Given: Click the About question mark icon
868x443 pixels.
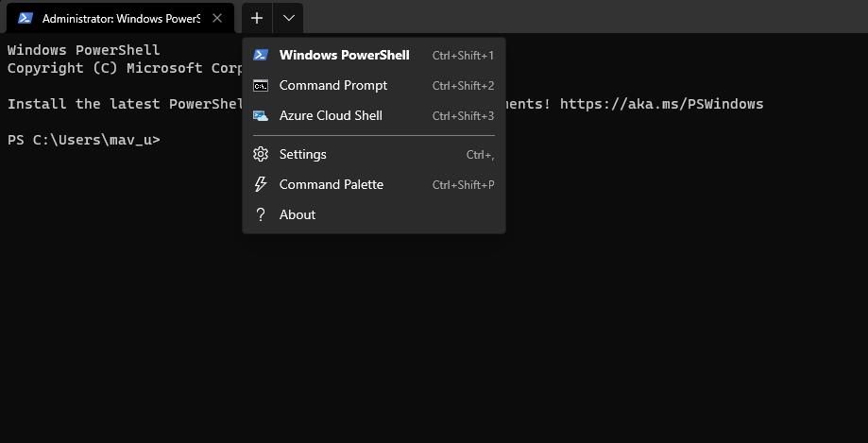Looking at the screenshot, I should coord(261,214).
